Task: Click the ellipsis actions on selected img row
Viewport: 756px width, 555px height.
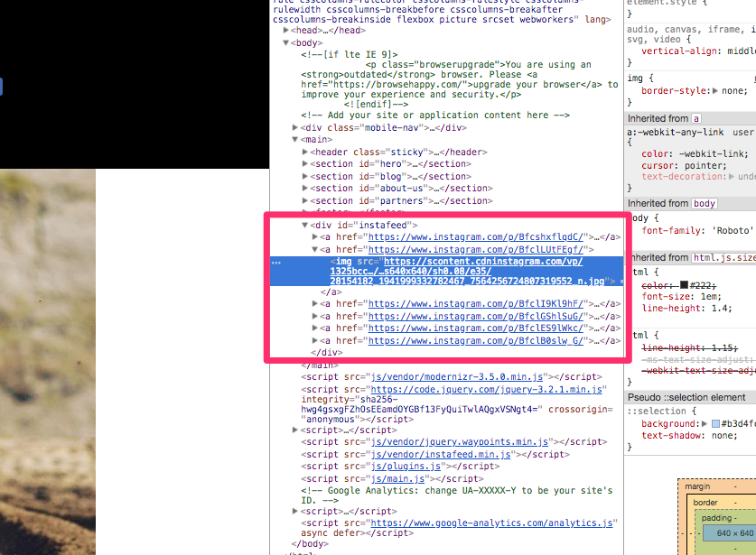Action: click(276, 263)
